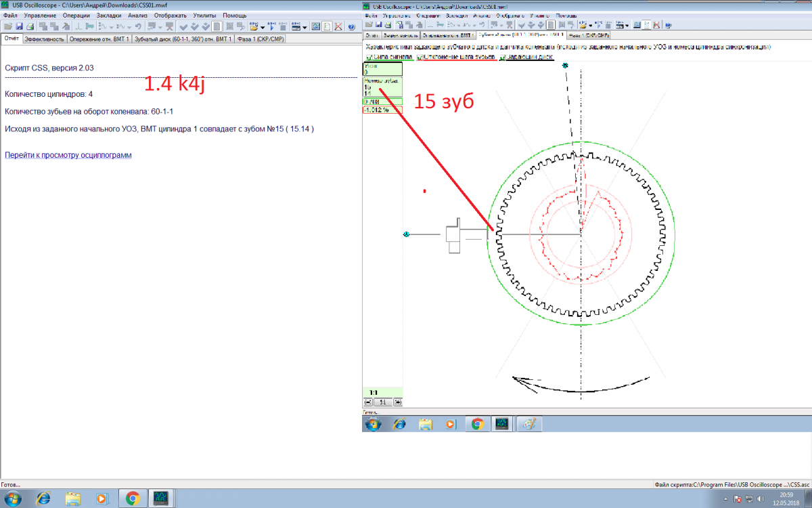Switch to the 'Эффективность' tab

[x=45, y=39]
